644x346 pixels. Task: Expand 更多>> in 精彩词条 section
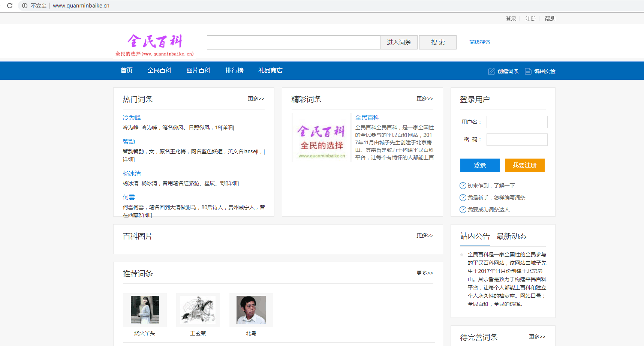[x=424, y=99]
